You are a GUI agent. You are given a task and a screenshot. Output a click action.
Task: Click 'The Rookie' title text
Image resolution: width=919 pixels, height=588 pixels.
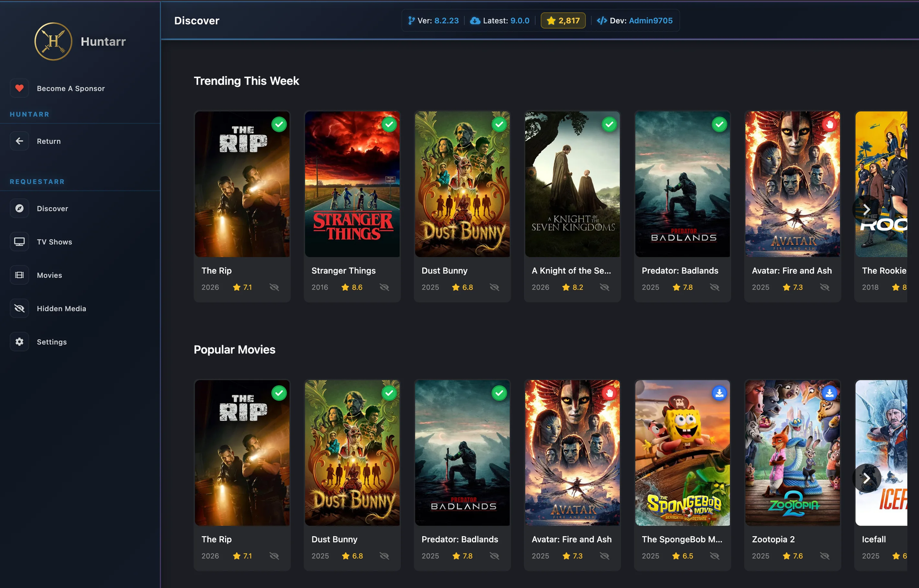click(x=884, y=271)
